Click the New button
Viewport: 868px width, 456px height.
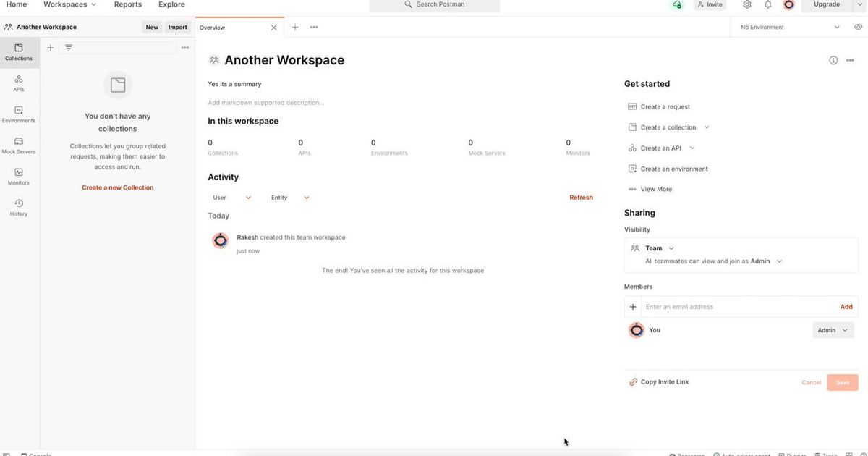pos(152,28)
